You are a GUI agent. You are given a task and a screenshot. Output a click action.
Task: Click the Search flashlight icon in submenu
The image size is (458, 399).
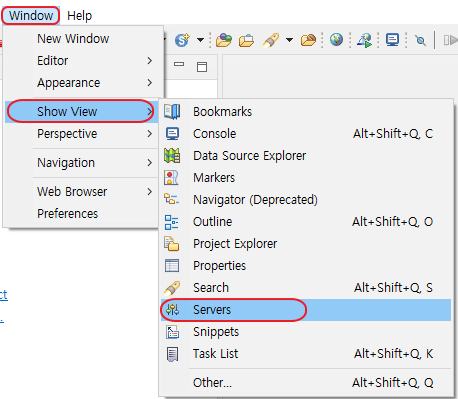[172, 288]
